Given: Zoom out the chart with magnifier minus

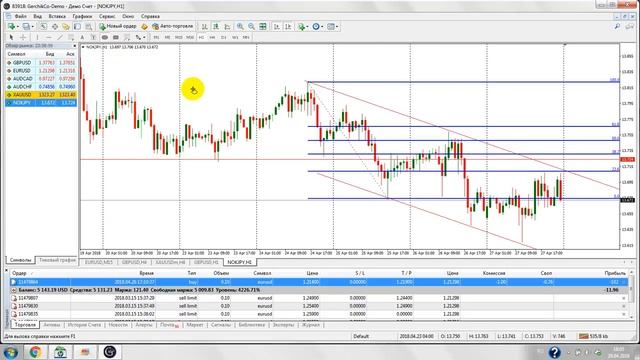Looking at the screenshot, I should pyautogui.click(x=251, y=27).
